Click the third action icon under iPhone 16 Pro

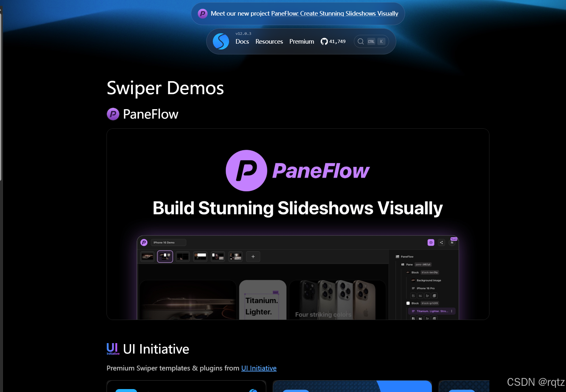427,296
